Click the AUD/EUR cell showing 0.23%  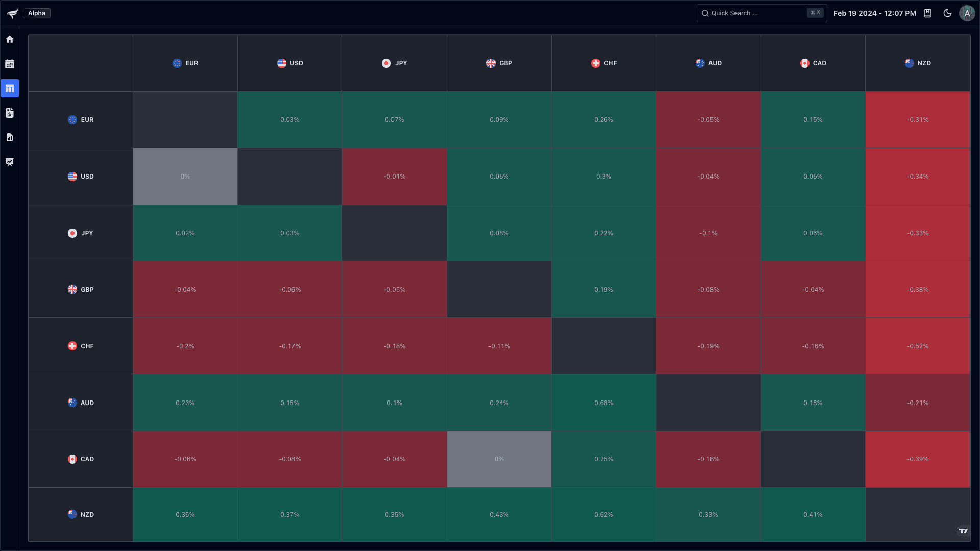point(185,403)
